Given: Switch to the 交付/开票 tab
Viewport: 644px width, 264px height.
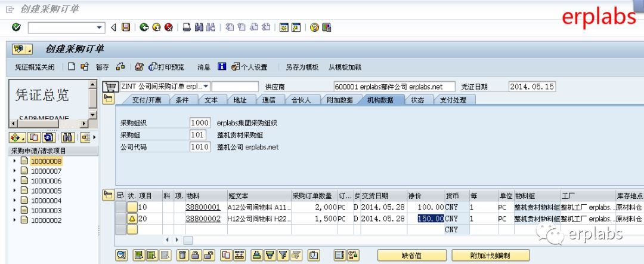Looking at the screenshot, I should pyautogui.click(x=146, y=100).
